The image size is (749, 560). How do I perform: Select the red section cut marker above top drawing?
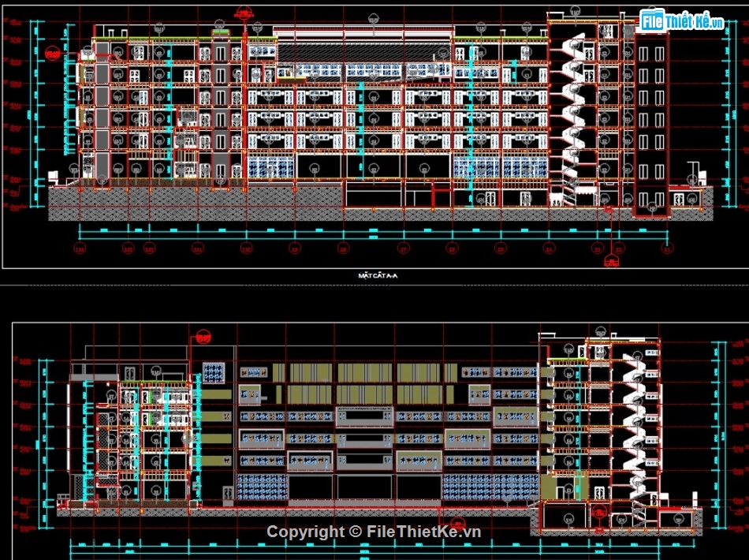tap(244, 13)
